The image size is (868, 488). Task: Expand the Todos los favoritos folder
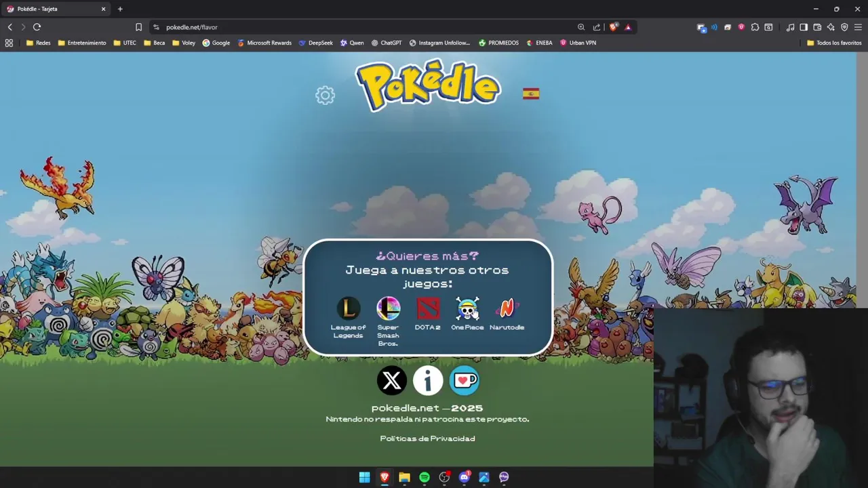tap(834, 43)
